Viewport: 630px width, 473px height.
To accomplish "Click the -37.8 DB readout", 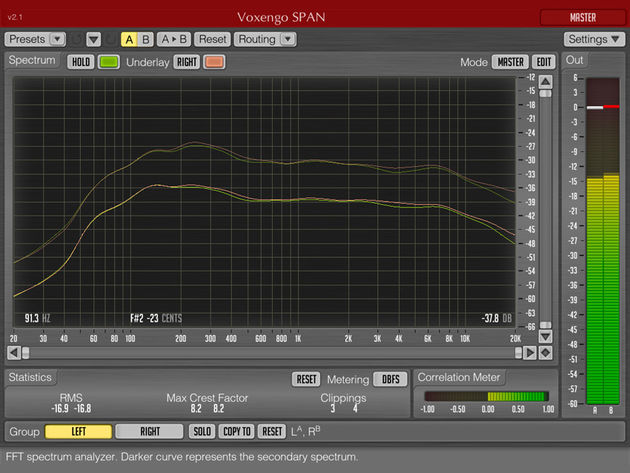I will pyautogui.click(x=497, y=318).
